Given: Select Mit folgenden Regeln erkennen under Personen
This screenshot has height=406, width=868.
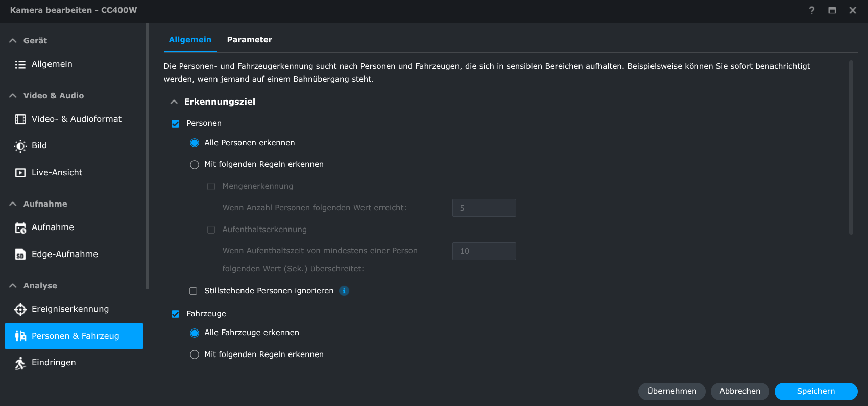Looking at the screenshot, I should point(195,164).
